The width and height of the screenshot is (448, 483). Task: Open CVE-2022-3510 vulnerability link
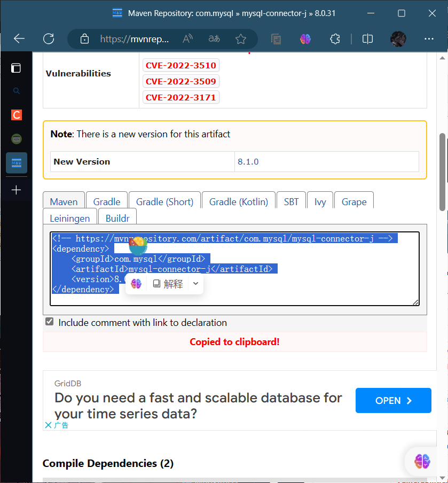point(181,65)
